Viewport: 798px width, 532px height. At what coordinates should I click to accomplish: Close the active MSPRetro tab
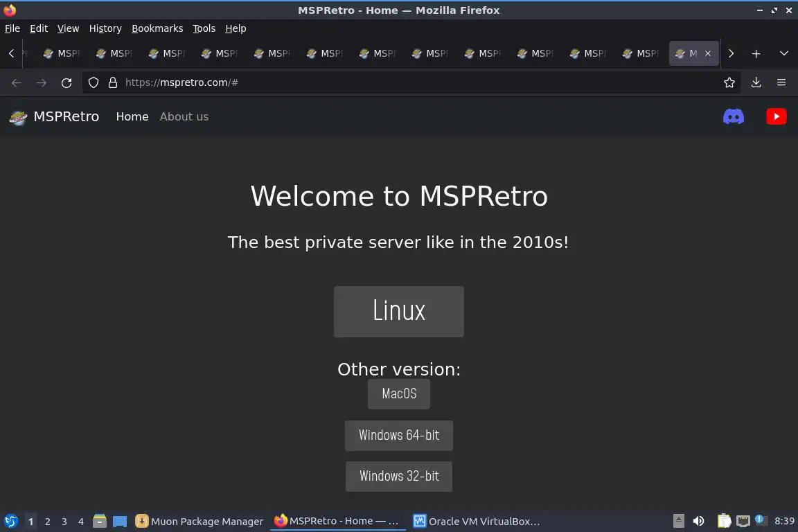pos(707,53)
